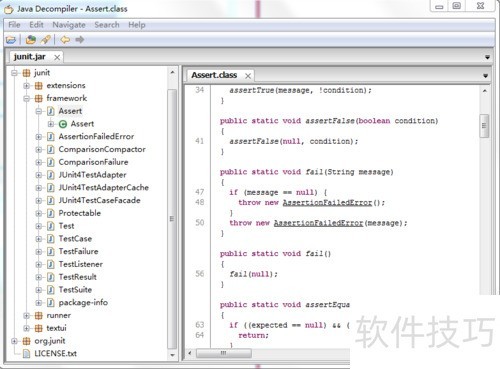Image resolution: width=500 pixels, height=369 pixels.
Task: Click the junit package icon
Action: [x=26, y=73]
